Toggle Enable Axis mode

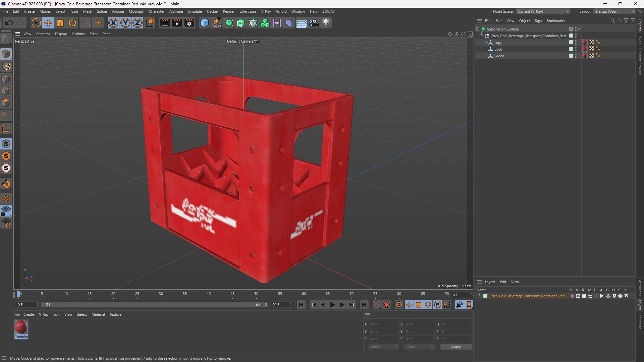tap(6, 128)
